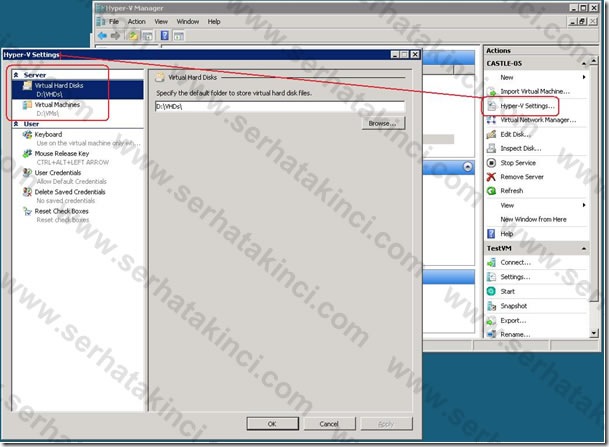Click the Keyboard settings icon

coord(27,135)
